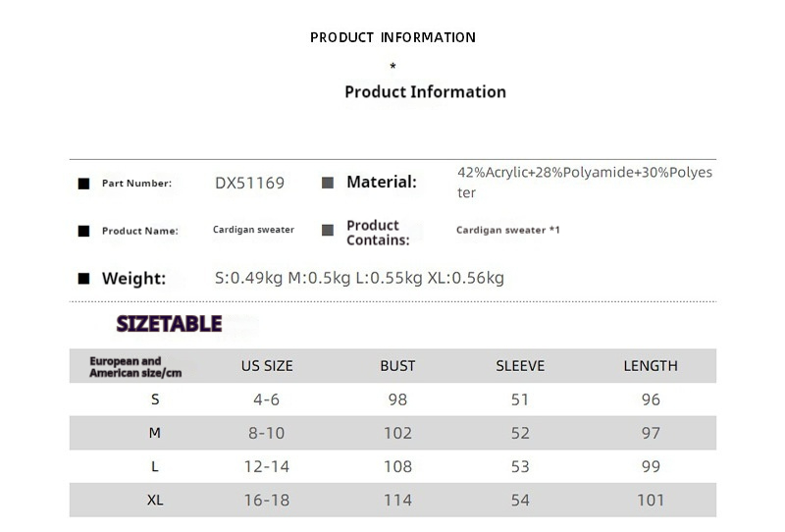Click the bust value 114
This screenshot has height=532, width=785.
tap(397, 500)
